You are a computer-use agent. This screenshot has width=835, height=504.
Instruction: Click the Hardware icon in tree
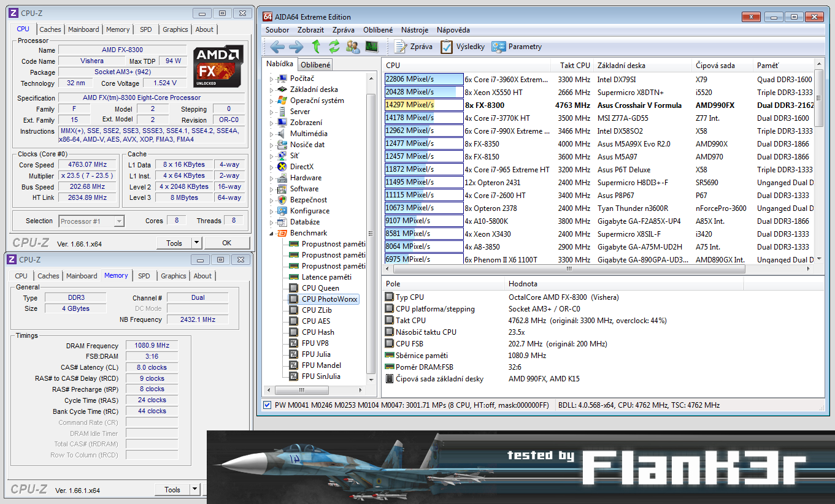click(282, 178)
